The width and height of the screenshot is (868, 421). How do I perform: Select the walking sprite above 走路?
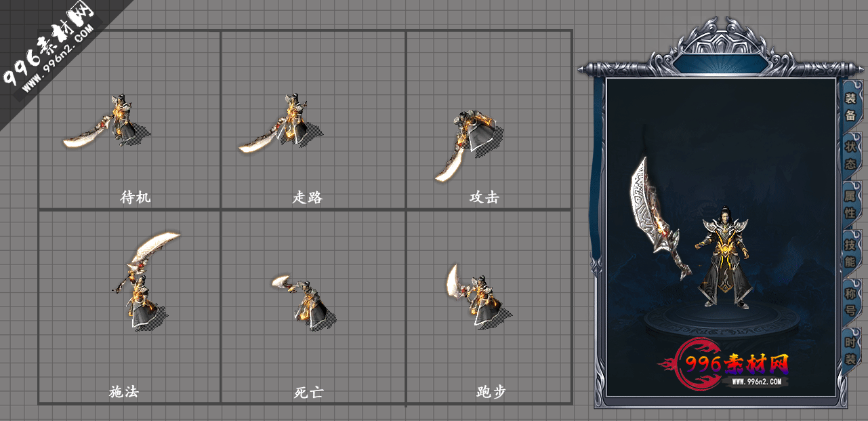click(x=281, y=123)
